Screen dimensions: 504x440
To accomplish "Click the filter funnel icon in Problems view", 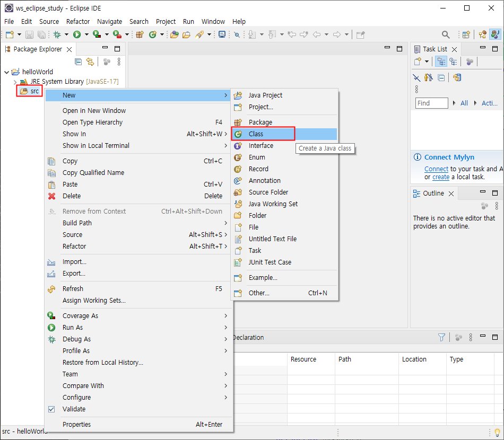I will [x=441, y=337].
